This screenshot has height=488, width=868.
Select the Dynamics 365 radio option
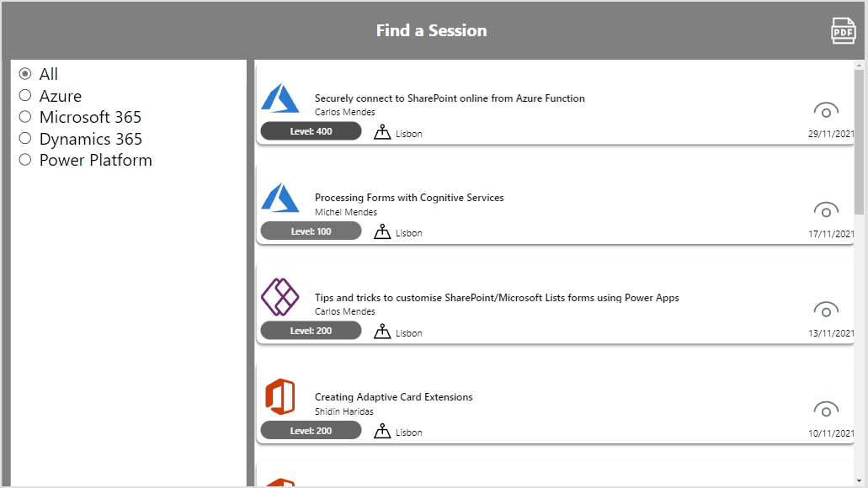point(24,138)
